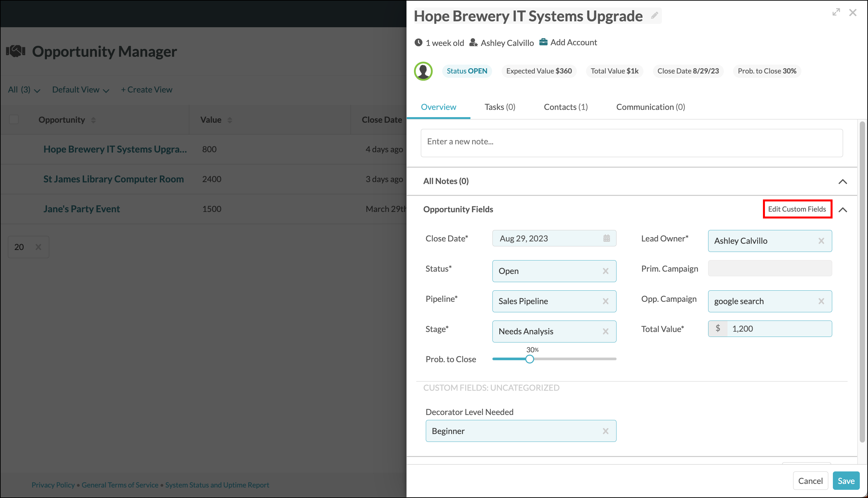Click the Status OPEN badge

[467, 71]
